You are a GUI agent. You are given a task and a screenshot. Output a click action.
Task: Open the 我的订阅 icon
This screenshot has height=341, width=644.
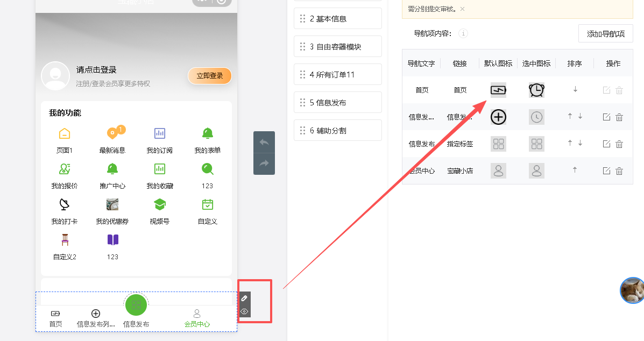[160, 133]
